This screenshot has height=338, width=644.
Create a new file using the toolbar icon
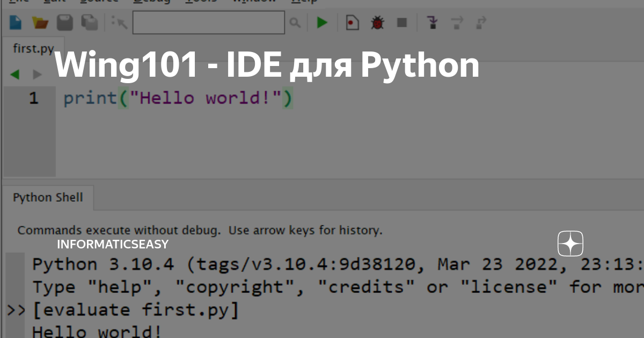click(x=15, y=22)
